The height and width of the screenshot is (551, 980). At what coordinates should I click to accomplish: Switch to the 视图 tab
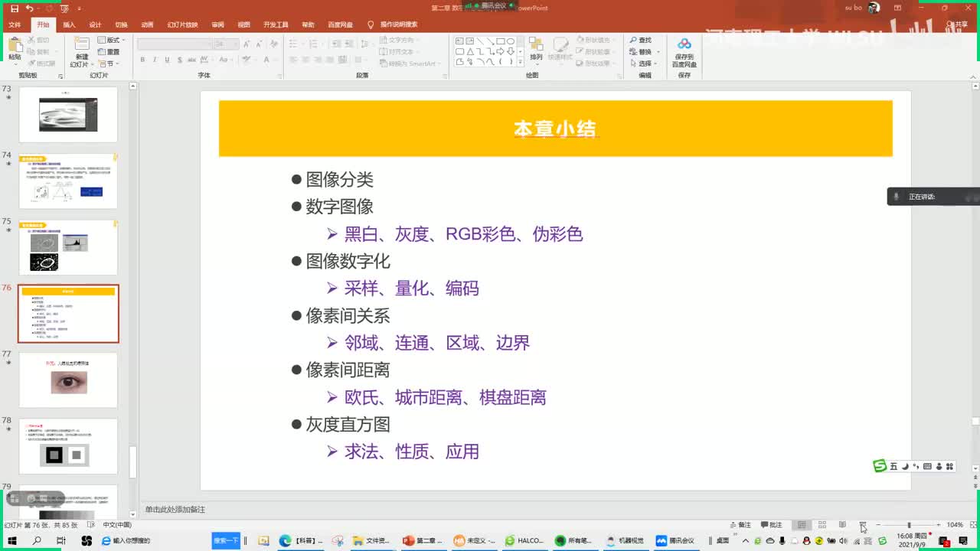[243, 24]
